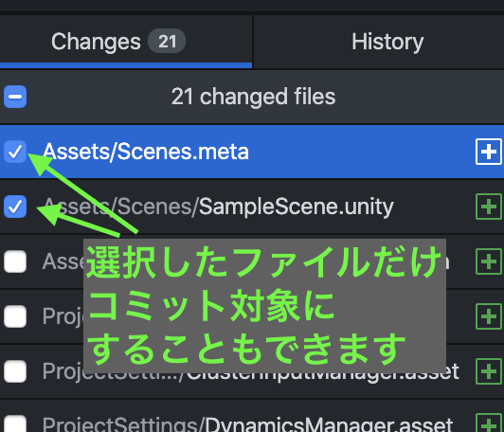
Task: Uncheck the Assets/Scenes.meta checkbox
Action: [x=15, y=152]
